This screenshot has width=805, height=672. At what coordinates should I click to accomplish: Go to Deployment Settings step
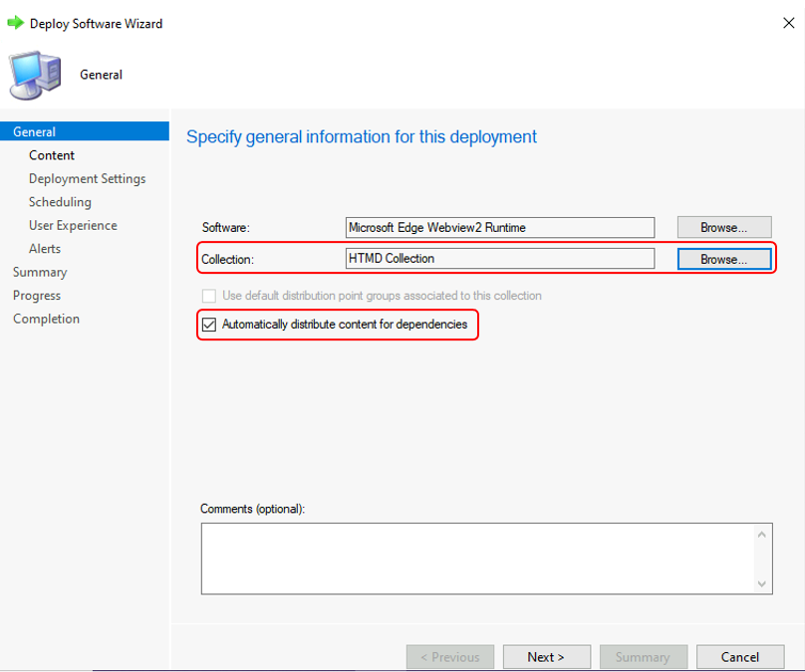[88, 178]
